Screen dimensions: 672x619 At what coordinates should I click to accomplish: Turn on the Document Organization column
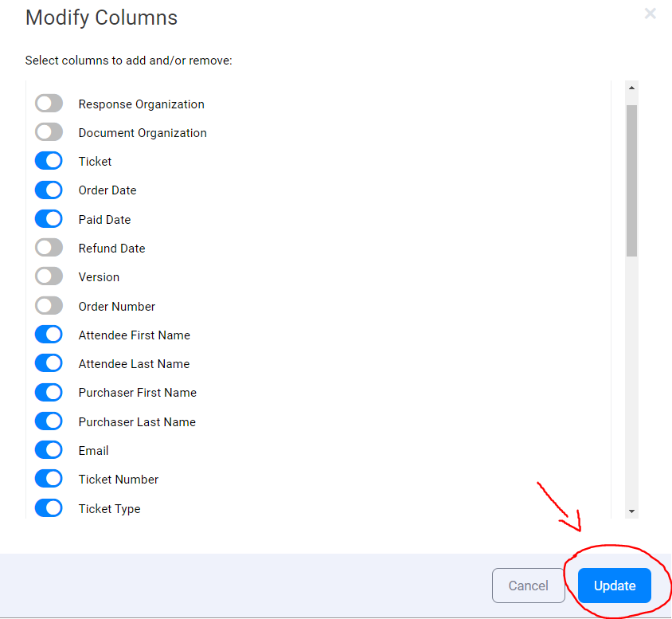[49, 131]
